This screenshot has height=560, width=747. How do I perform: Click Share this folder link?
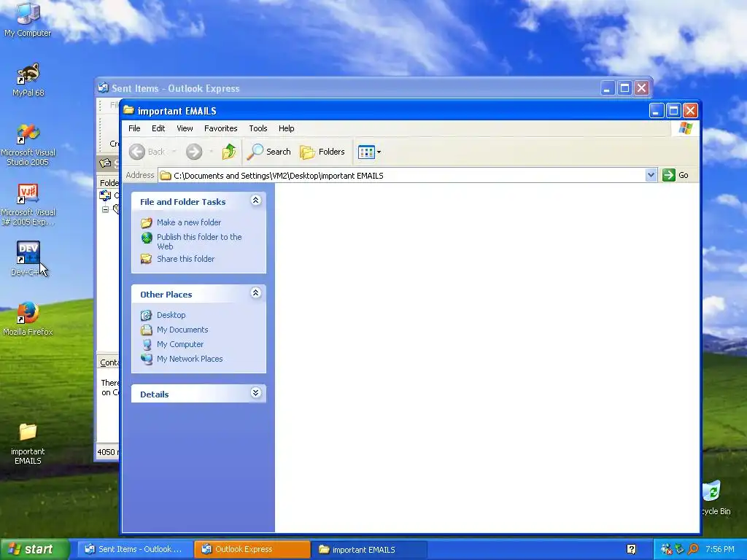178,259
